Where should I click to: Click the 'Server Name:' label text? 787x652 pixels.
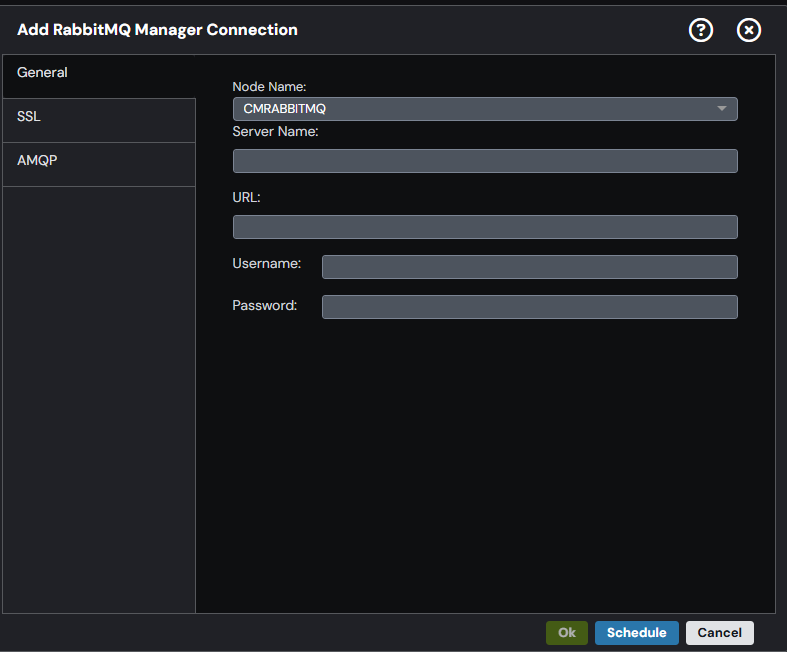[275, 132]
